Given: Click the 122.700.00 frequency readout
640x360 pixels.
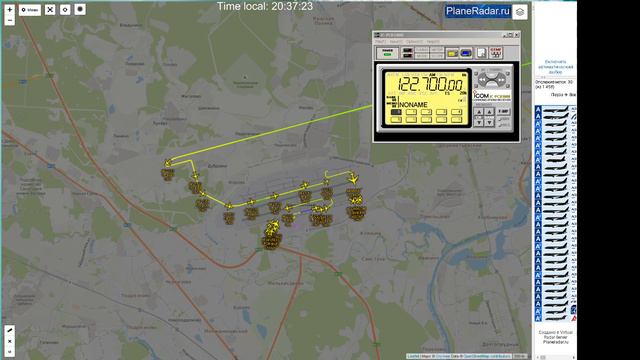Looking at the screenshot, I should [430, 85].
